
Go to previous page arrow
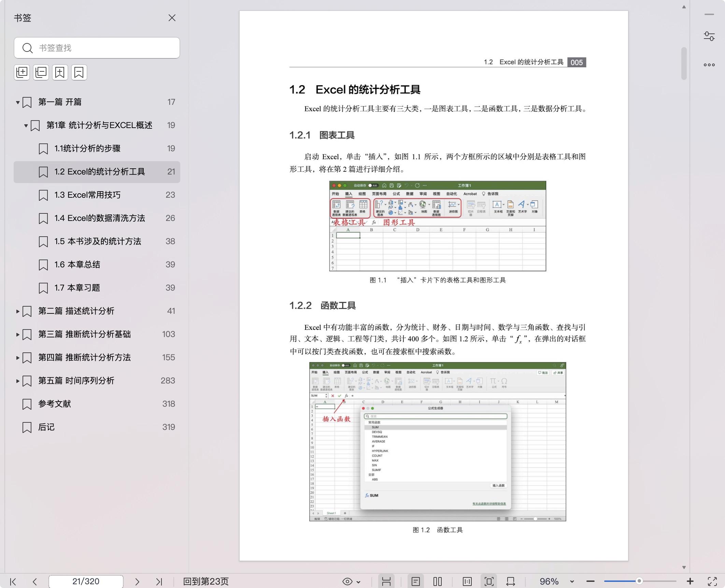click(x=34, y=581)
